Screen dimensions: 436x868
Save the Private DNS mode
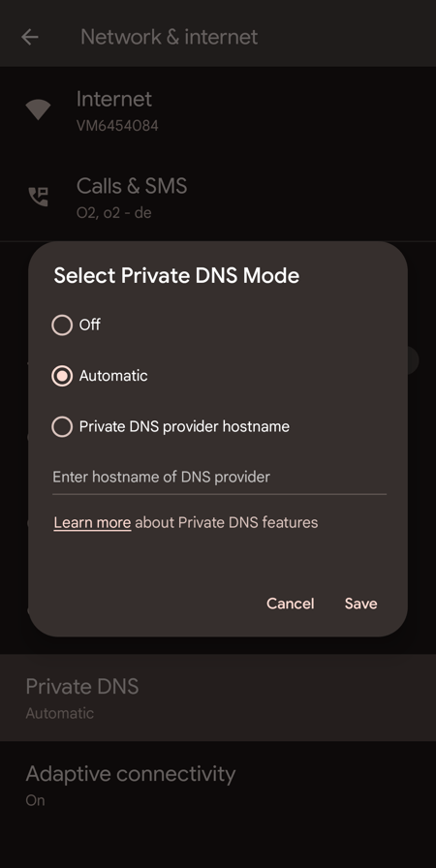(x=360, y=604)
